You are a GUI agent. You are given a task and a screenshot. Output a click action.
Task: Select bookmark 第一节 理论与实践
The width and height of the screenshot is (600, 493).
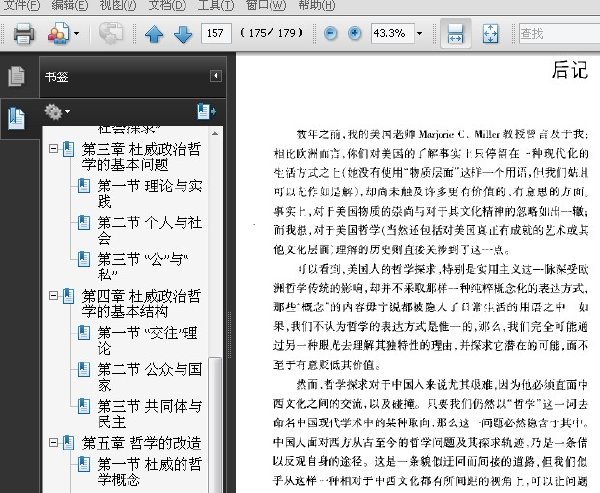tap(150, 193)
